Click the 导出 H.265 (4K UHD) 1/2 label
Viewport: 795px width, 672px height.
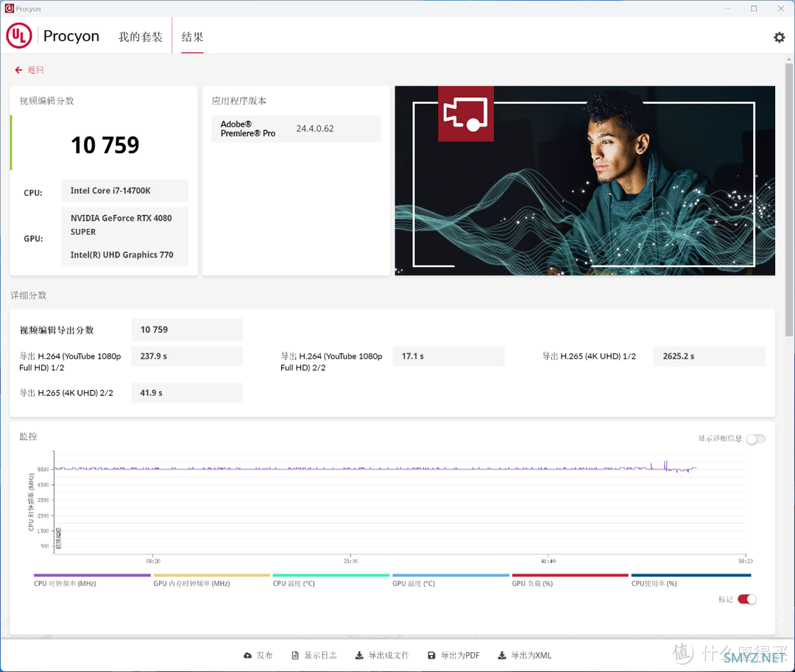(x=589, y=356)
